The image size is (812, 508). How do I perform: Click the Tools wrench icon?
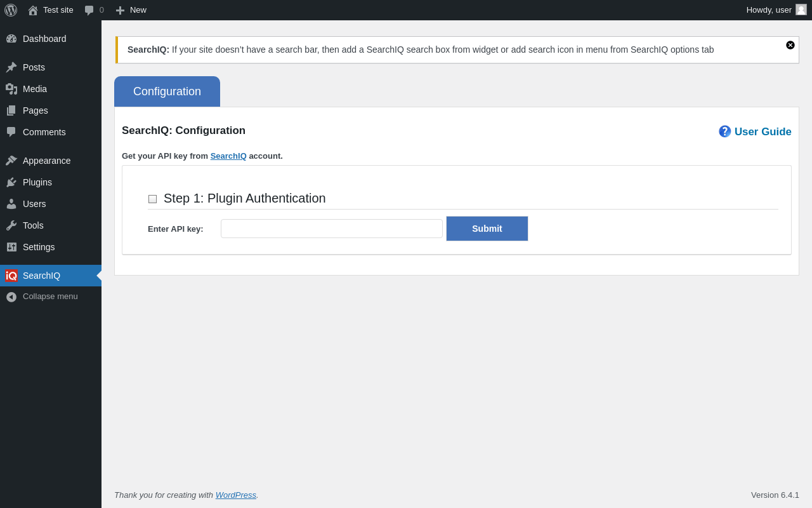click(11, 225)
